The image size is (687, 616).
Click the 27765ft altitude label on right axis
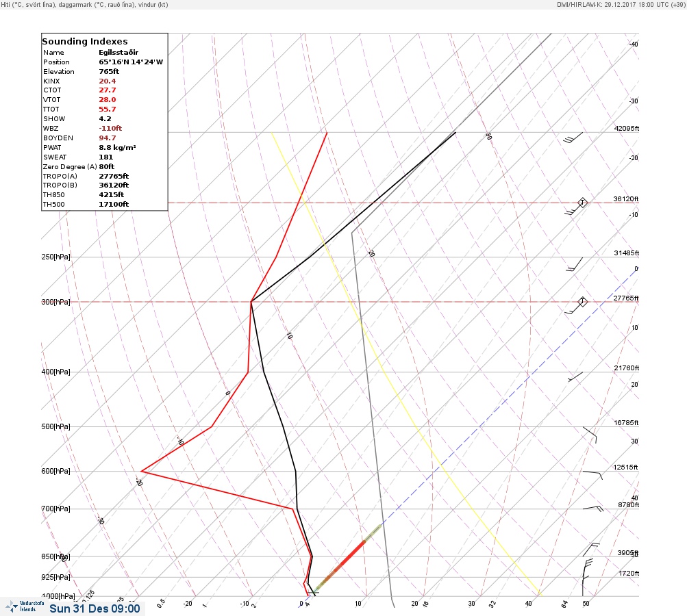point(625,298)
